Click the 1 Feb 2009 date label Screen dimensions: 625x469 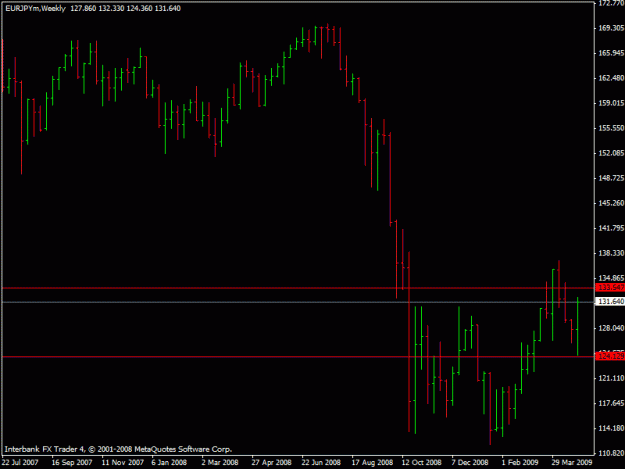point(520,462)
